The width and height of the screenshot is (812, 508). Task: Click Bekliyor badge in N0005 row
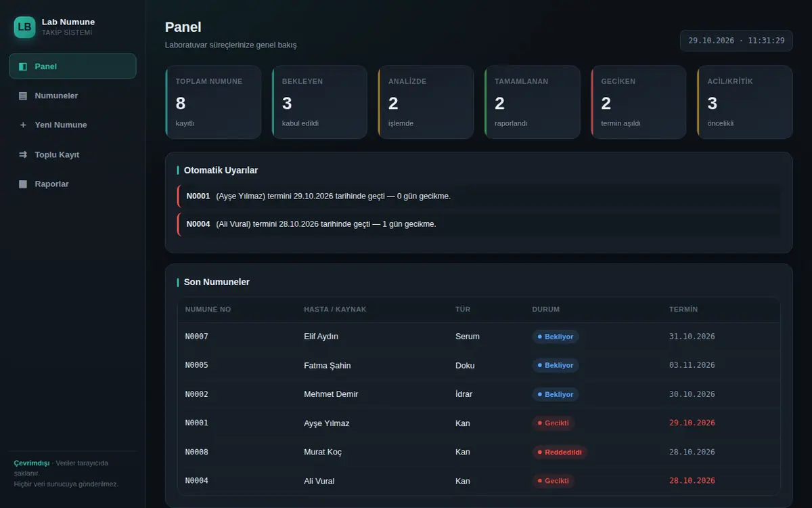556,366
